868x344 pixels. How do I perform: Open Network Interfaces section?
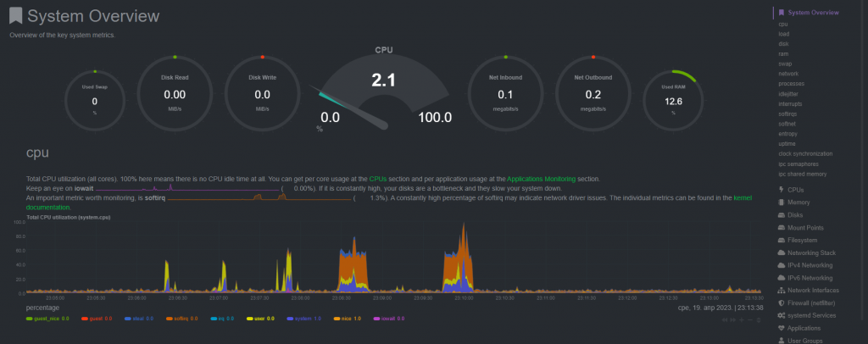[x=812, y=290]
